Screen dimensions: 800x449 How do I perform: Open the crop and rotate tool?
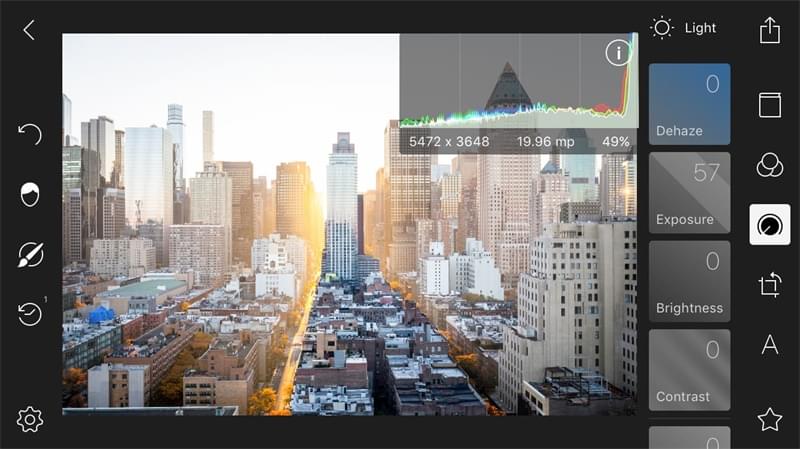(769, 285)
